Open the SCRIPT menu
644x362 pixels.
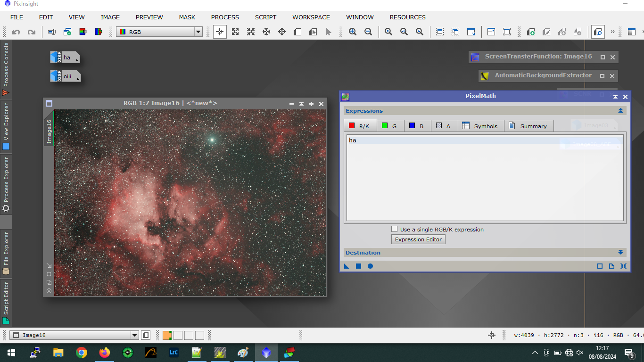265,17
